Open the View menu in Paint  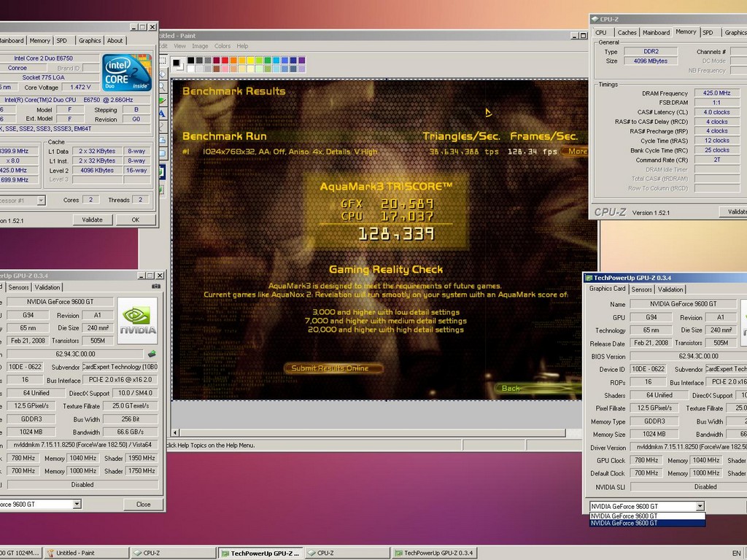tap(179, 46)
